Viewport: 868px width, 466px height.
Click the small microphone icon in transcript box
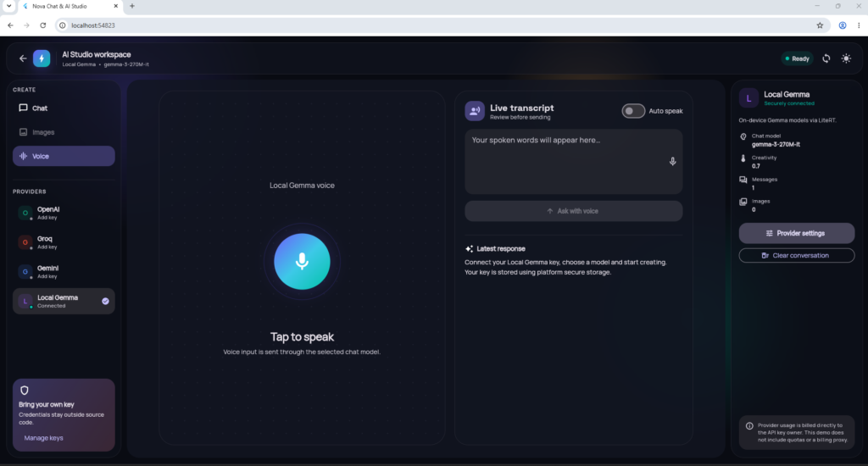coord(672,162)
